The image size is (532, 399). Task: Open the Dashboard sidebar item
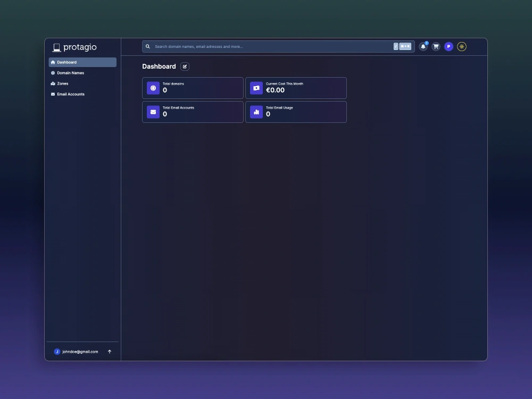(x=82, y=62)
